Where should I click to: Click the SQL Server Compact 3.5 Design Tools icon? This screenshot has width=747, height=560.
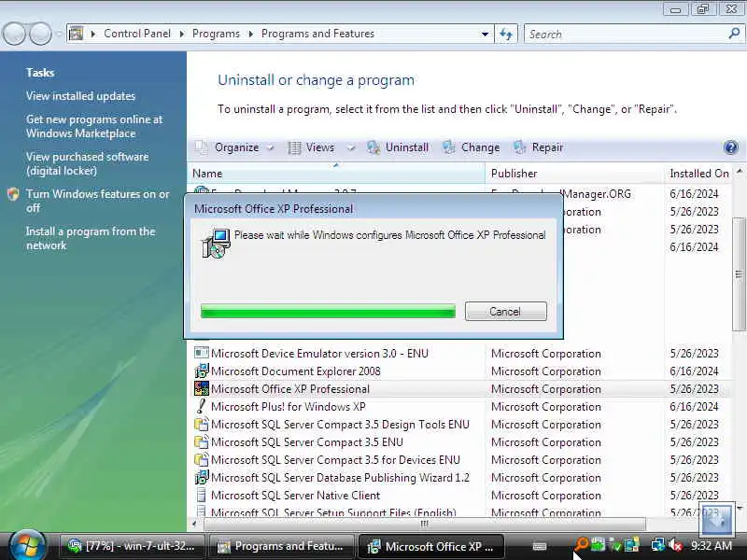tap(202, 424)
